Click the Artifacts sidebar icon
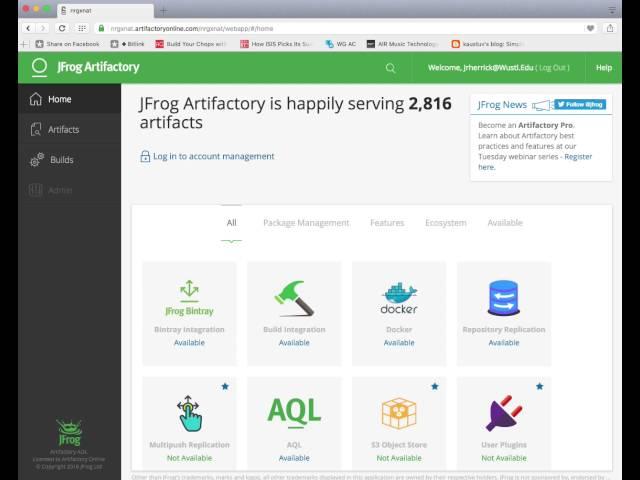640x480 pixels. click(x=36, y=129)
